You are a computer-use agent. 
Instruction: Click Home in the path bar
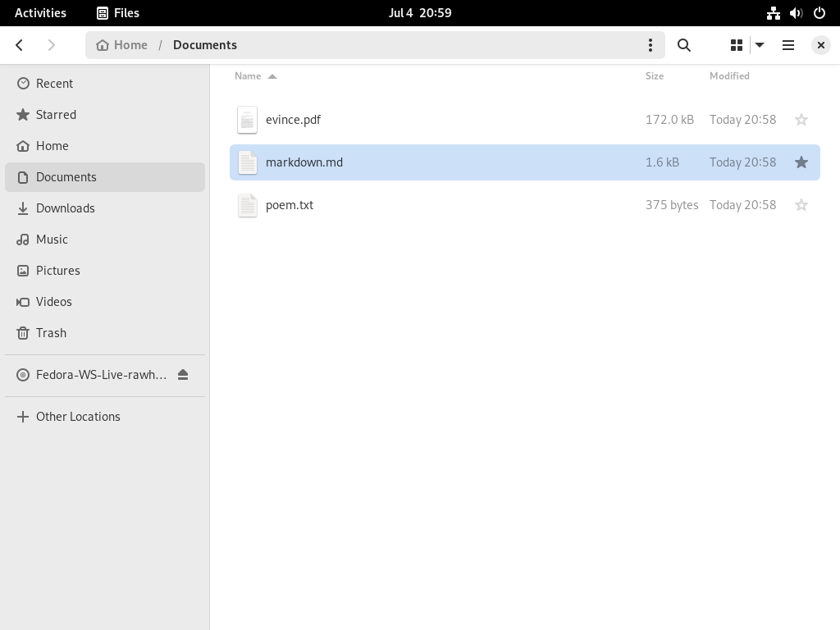point(122,45)
